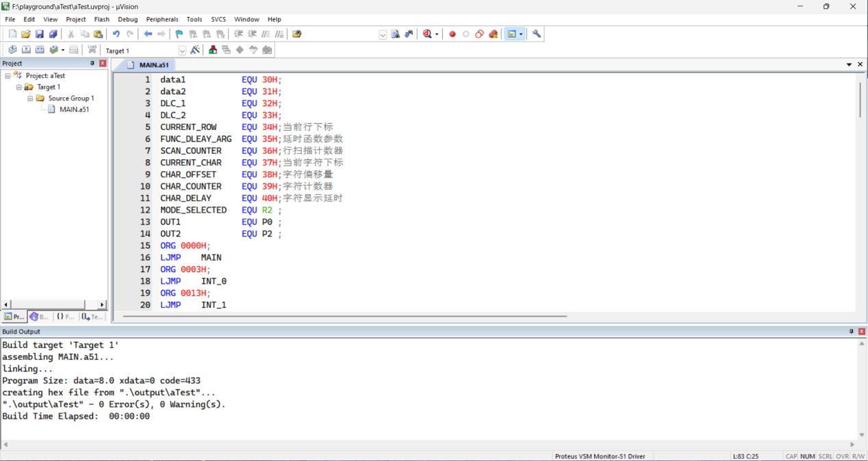Click the Project window layout icon
The height and width of the screenshot is (461, 868).
[511, 34]
